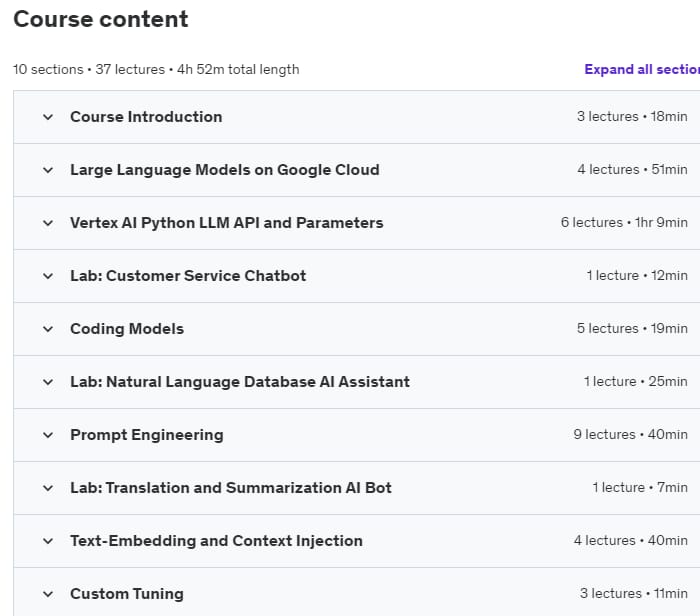The width and height of the screenshot is (700, 616).
Task: Click the '1 lecture • 12min' text
Action: coord(637,275)
